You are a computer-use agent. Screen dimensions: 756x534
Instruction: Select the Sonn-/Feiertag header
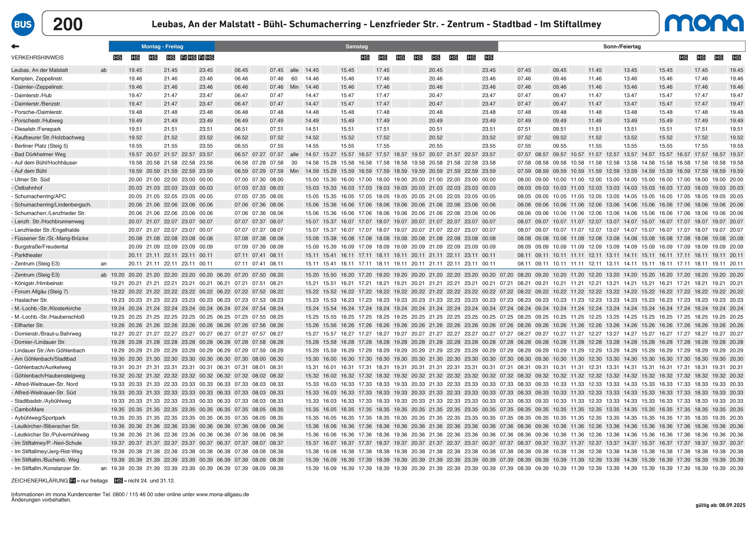click(x=622, y=46)
